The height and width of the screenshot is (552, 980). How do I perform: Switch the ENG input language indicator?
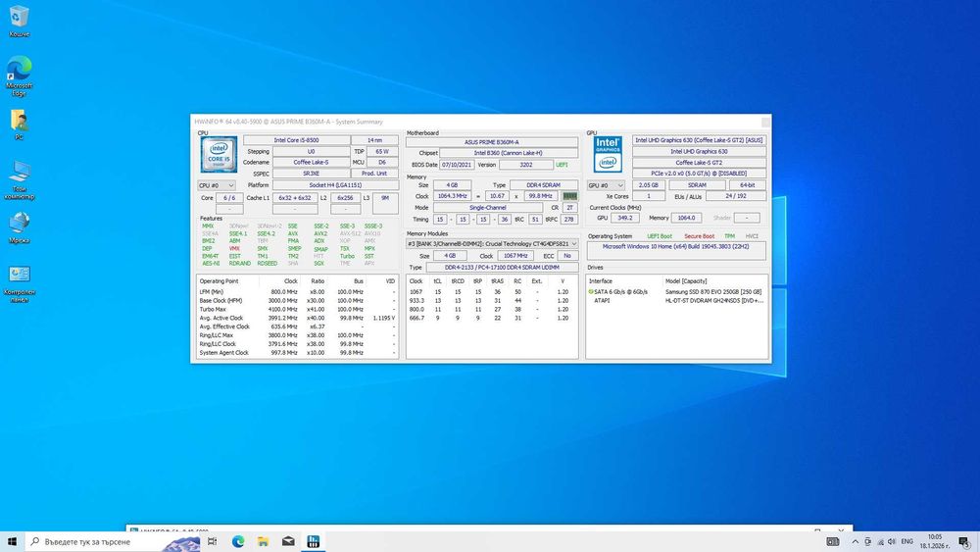tap(907, 541)
